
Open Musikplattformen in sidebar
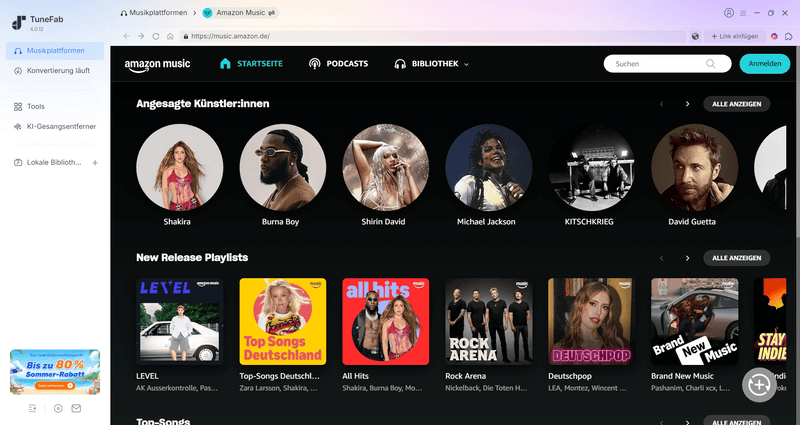tap(55, 51)
